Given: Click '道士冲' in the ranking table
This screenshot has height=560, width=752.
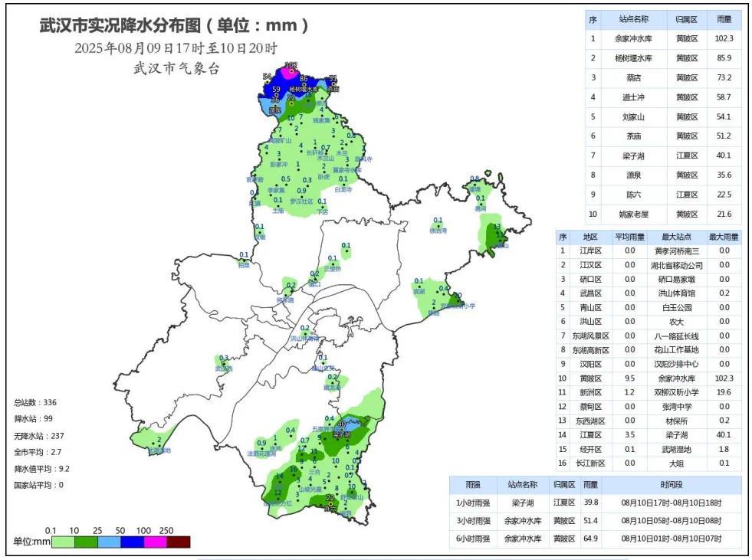Looking at the screenshot, I should point(633,97).
